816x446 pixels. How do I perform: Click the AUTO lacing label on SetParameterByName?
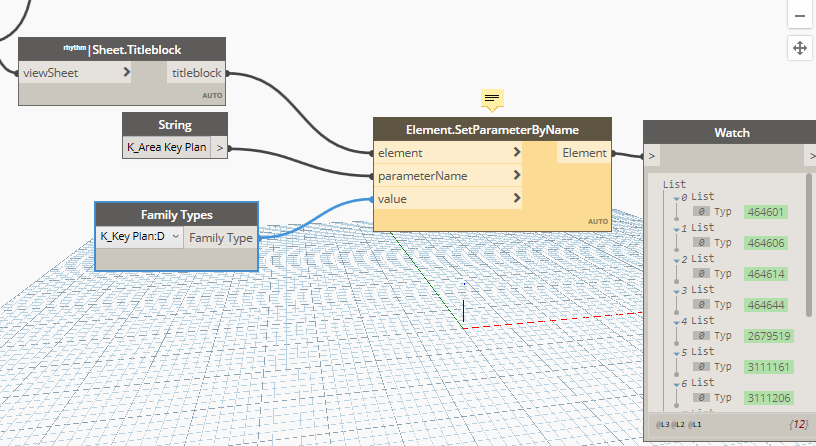(x=597, y=222)
